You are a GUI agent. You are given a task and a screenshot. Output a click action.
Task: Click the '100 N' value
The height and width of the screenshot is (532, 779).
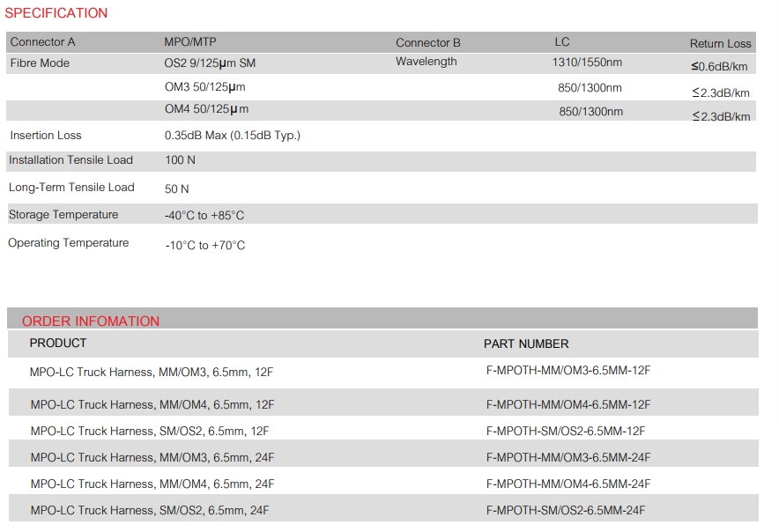(x=180, y=160)
